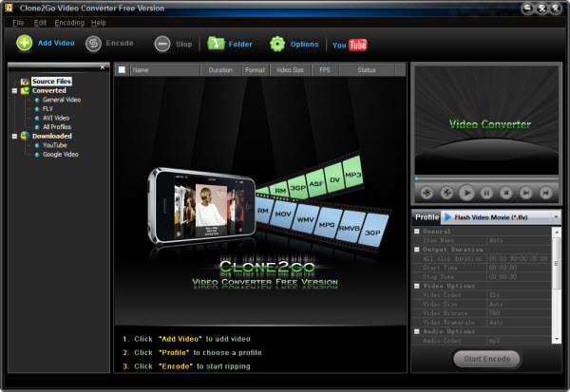
Task: Sort by the Video Size column header
Action: pos(290,69)
